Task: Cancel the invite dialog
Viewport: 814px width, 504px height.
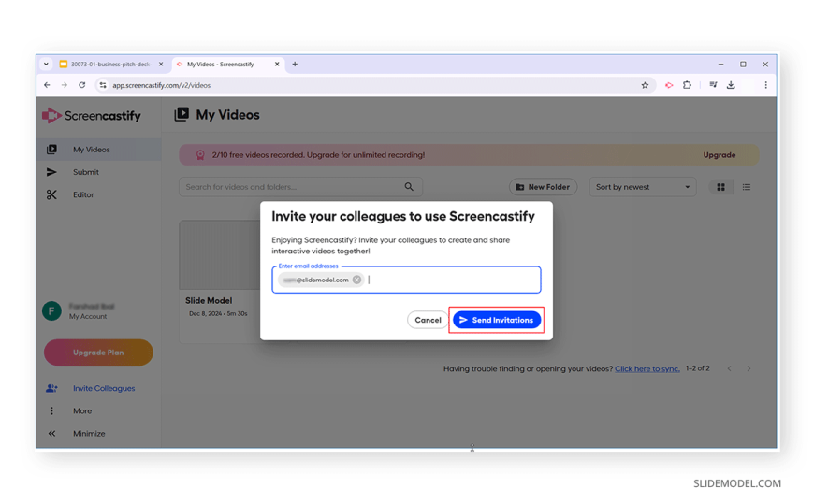Action: pos(428,320)
